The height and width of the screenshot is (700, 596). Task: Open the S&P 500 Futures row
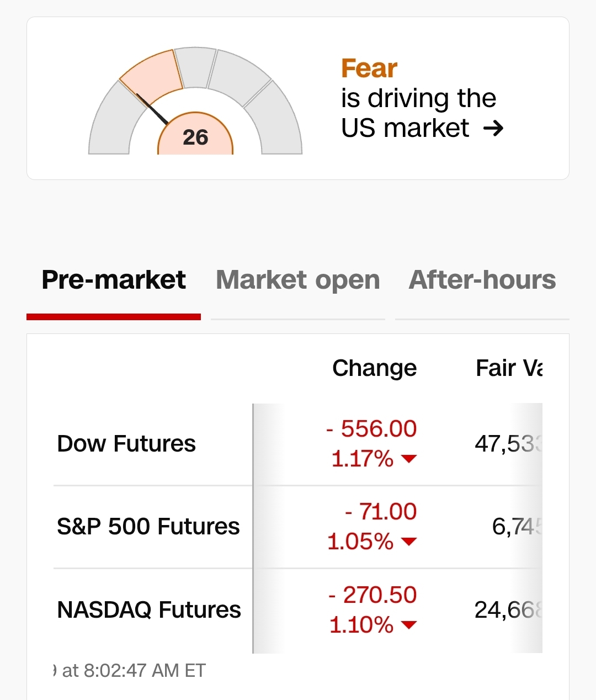[x=148, y=527]
